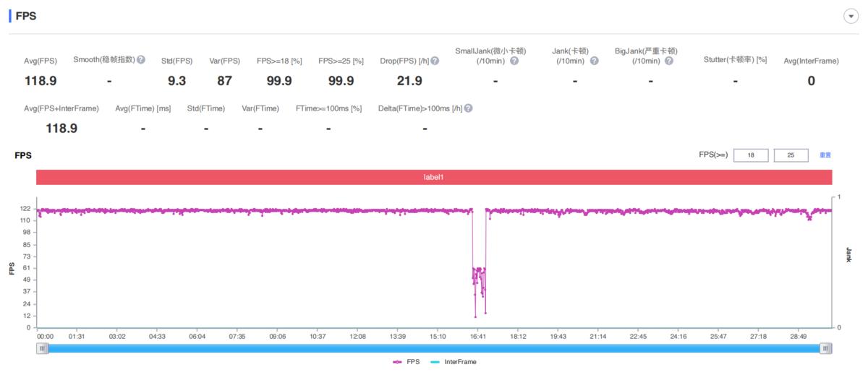Click the help icon beside Smooth(稳帧指数)
This screenshot has height=380, width=868.
pos(141,60)
